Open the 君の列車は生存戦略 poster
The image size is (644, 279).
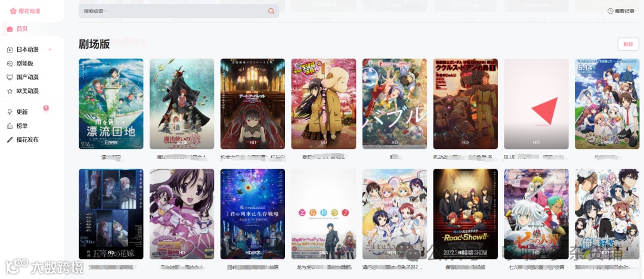click(253, 213)
